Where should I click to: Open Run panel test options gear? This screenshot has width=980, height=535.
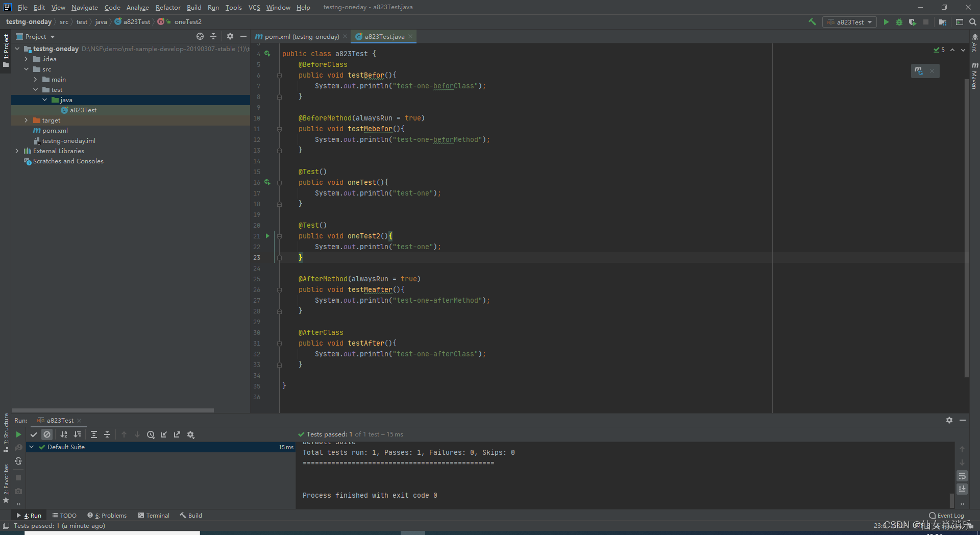(x=191, y=434)
